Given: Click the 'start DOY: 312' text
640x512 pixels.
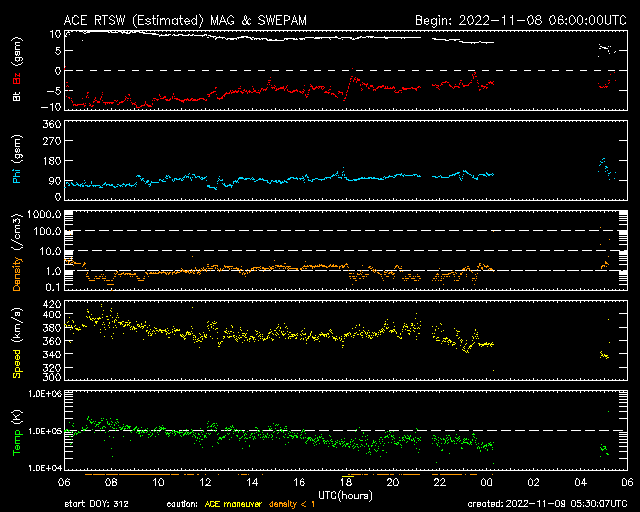Looking at the screenshot, I should [95, 505].
